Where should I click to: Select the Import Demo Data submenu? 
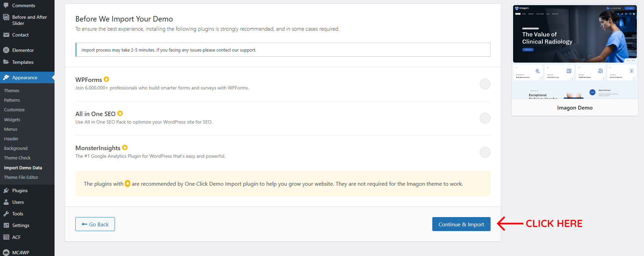click(x=23, y=168)
